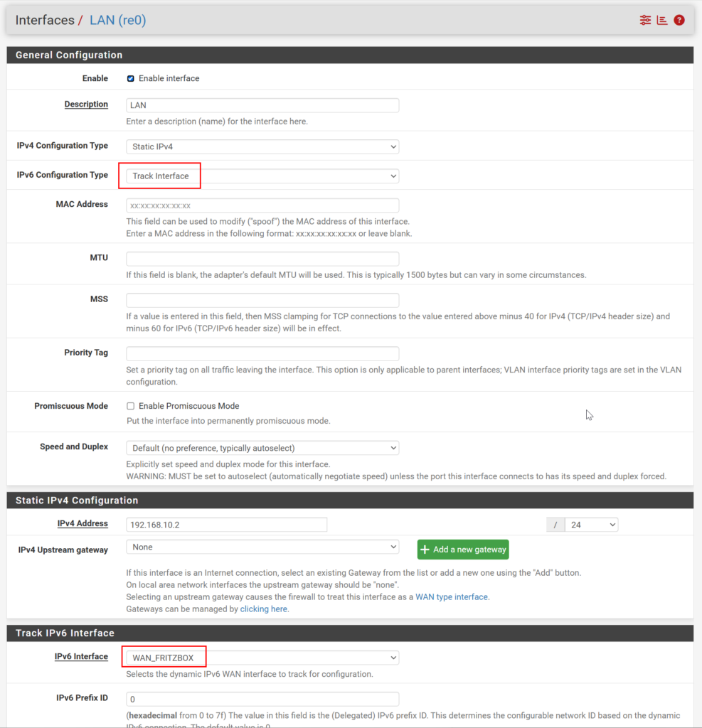Edit the IPv4 Address 192.168.10.2 field
The image size is (702, 728).
(x=226, y=524)
